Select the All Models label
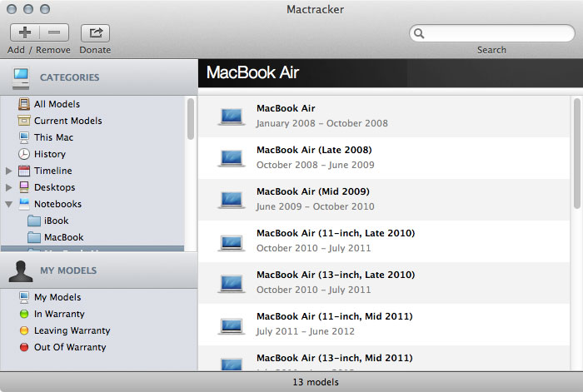The height and width of the screenshot is (392, 583). tap(57, 104)
